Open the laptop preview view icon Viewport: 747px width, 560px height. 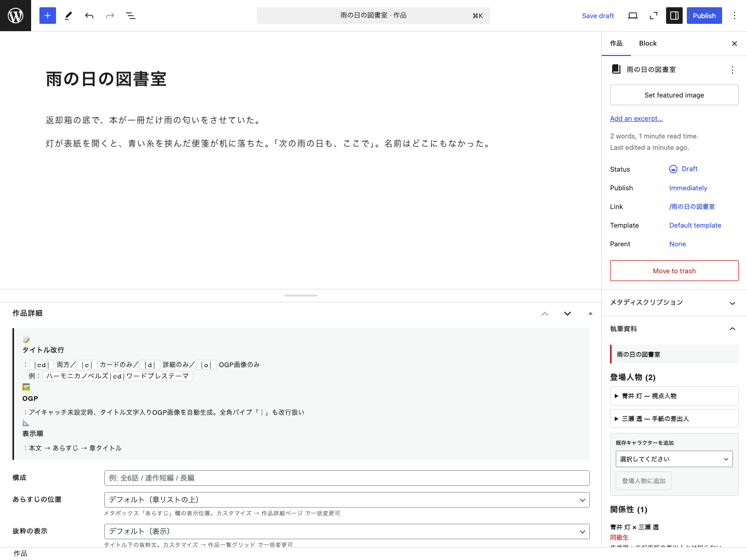click(633, 16)
